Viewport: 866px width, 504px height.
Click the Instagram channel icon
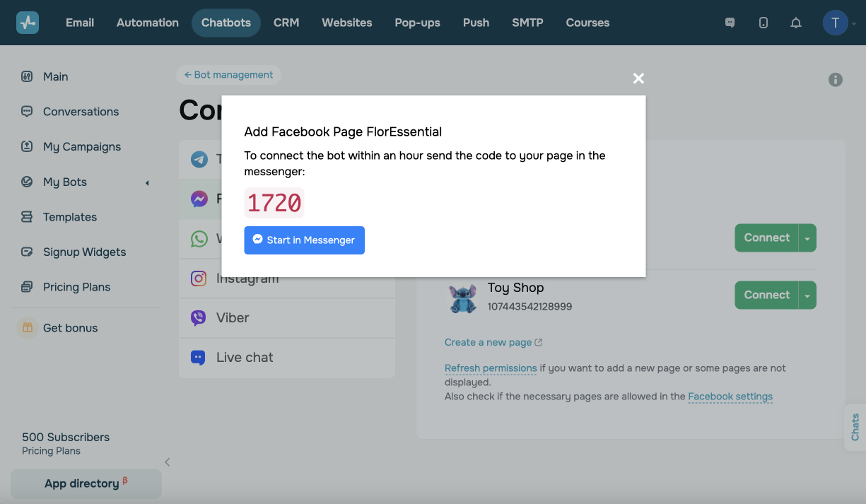[x=199, y=279]
